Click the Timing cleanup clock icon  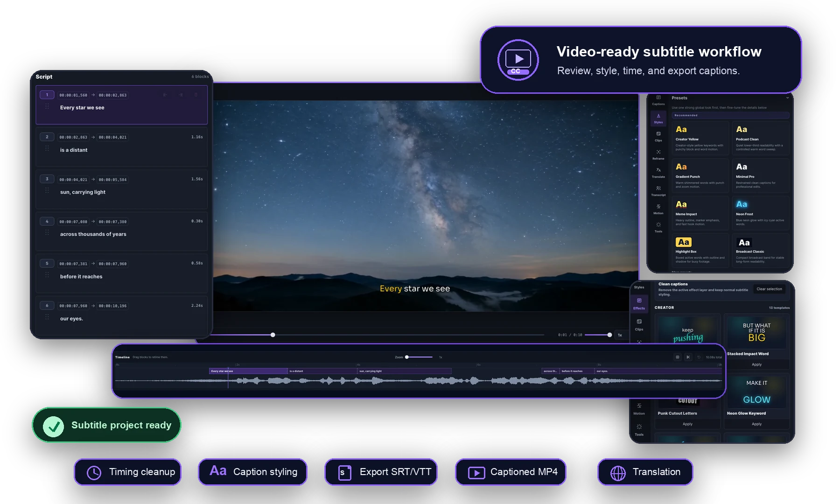[94, 472]
